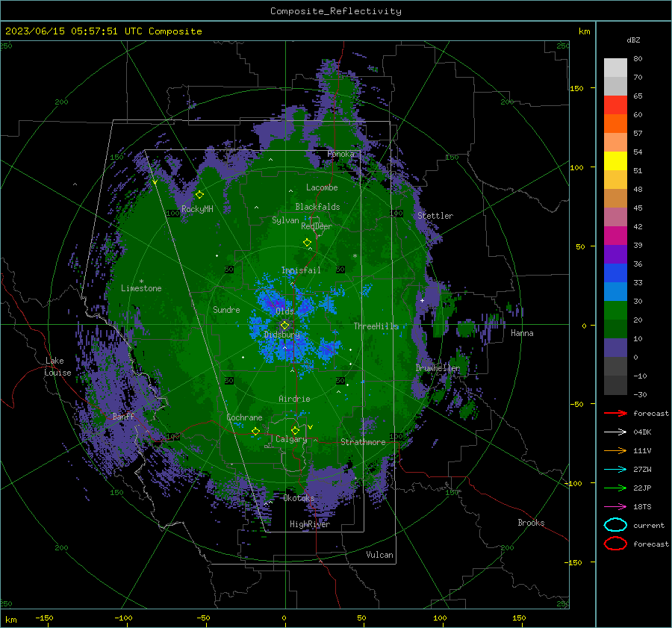672x628 pixels.
Task: Click the Vulcan label
Action: pos(379,555)
